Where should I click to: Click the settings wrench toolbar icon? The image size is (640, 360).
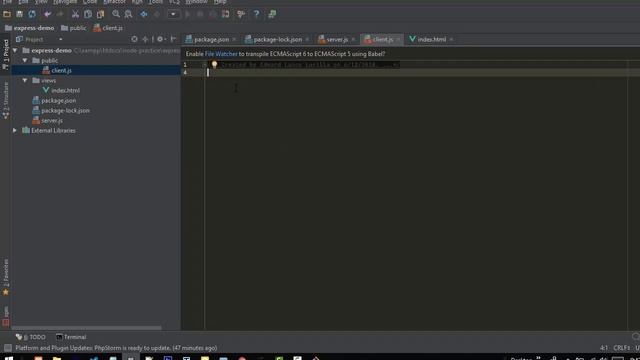pos(241,14)
